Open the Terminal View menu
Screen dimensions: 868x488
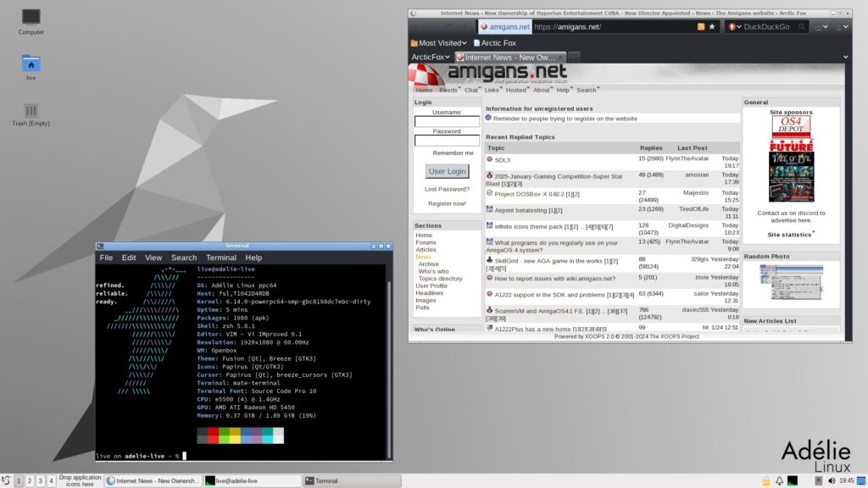(x=153, y=258)
